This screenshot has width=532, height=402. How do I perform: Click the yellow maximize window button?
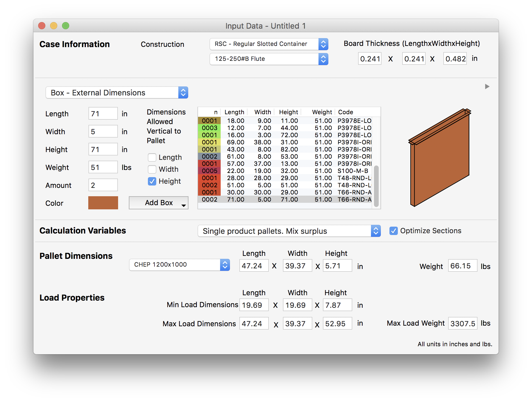point(54,26)
